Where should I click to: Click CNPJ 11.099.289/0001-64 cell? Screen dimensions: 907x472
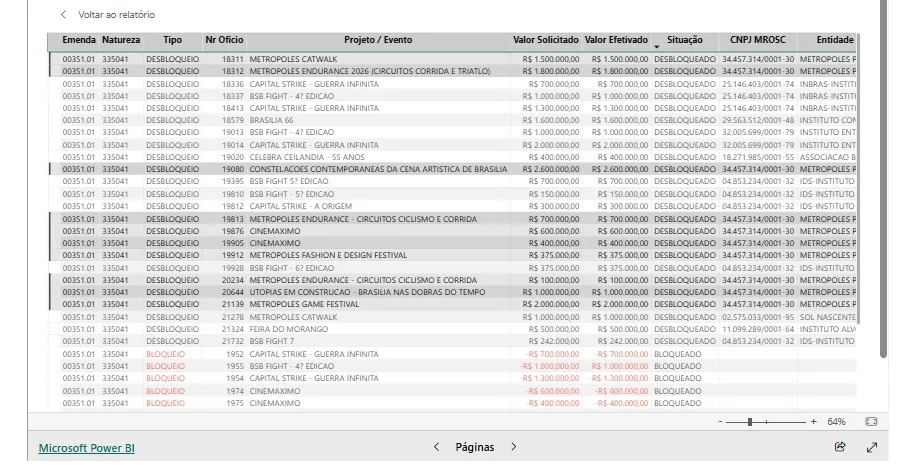click(x=758, y=329)
